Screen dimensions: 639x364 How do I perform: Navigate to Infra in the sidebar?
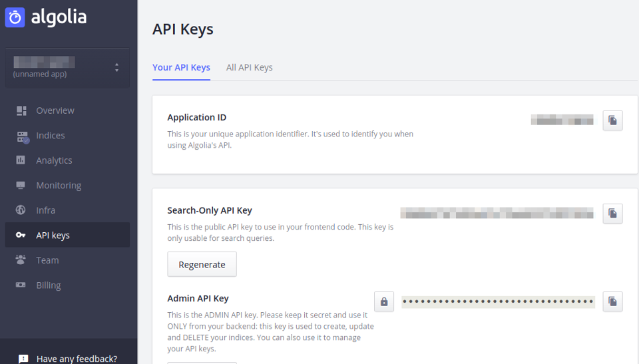click(67, 210)
